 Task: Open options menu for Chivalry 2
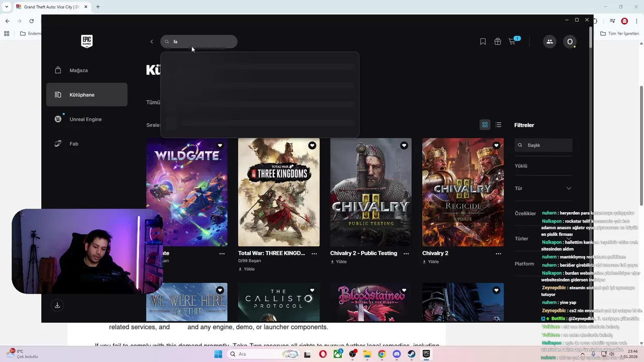pyautogui.click(x=498, y=253)
